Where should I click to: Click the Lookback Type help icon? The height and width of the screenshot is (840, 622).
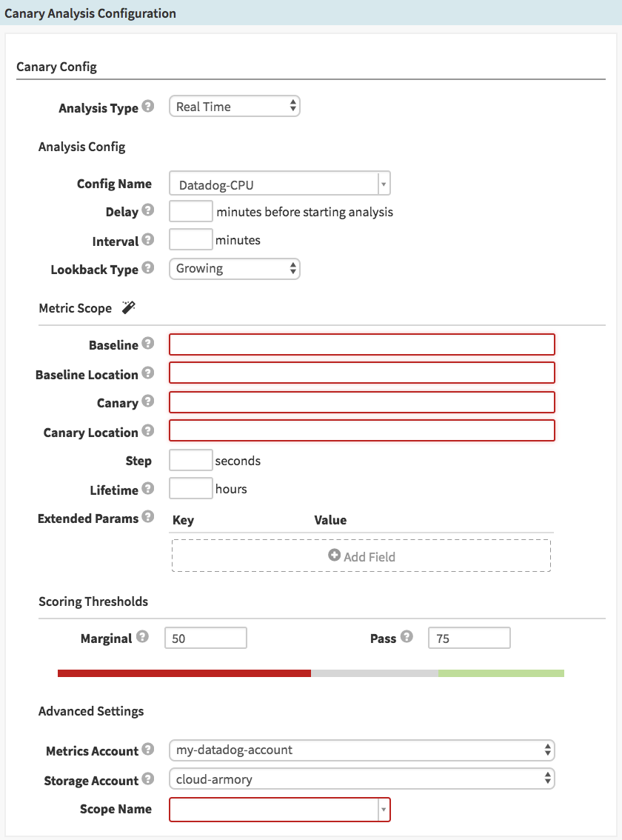tap(148, 268)
